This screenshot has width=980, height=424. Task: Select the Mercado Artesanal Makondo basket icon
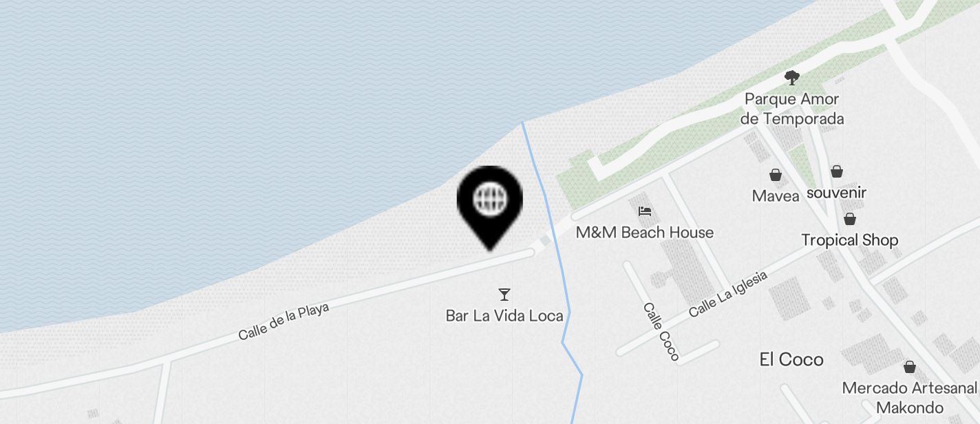909,366
